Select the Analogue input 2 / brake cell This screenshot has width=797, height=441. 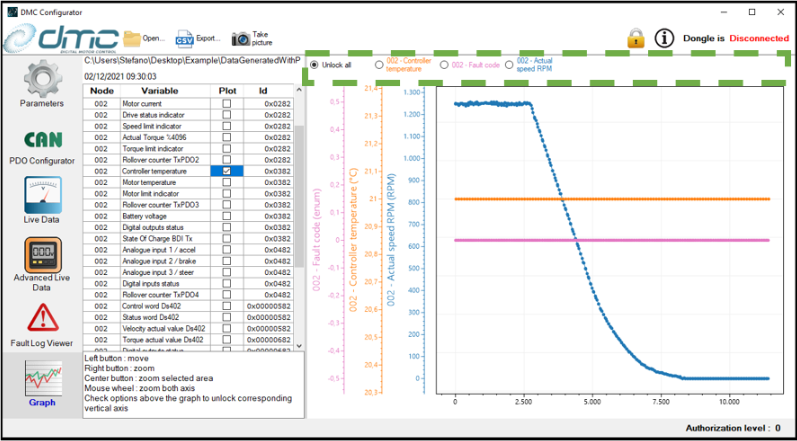coord(165,261)
